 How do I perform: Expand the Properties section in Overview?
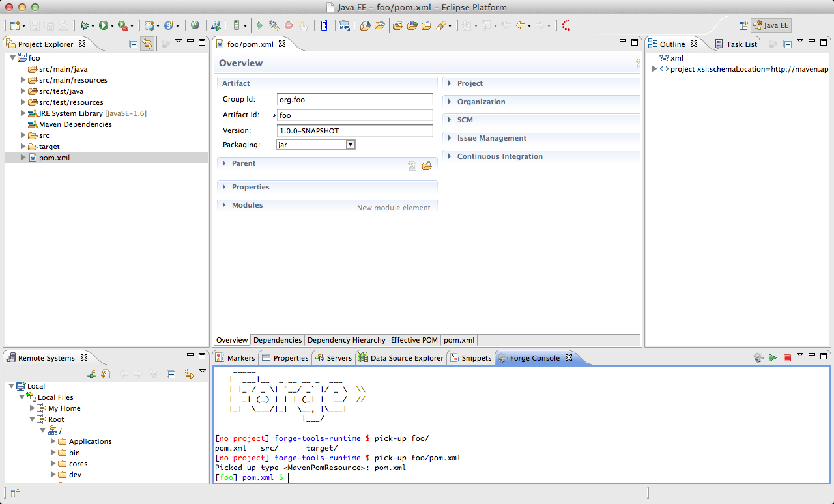[225, 187]
